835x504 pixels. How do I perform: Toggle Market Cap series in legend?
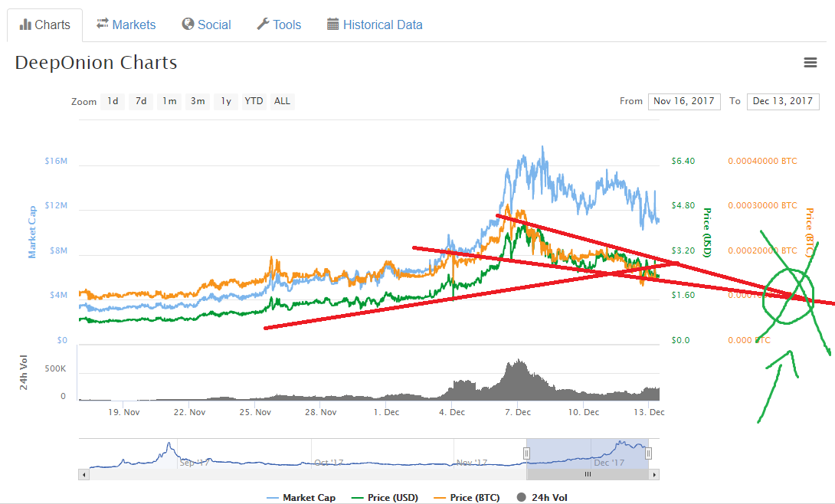click(301, 498)
